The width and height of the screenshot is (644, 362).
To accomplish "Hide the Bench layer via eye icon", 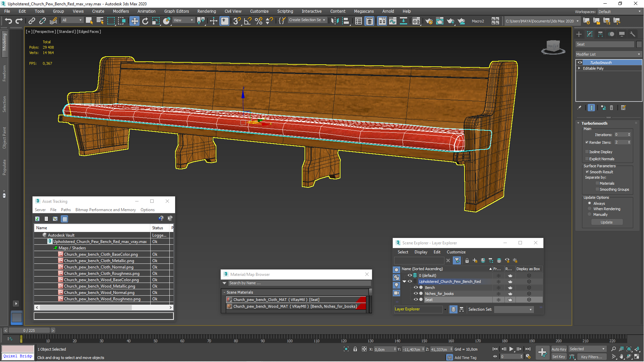I will pyautogui.click(x=416, y=288).
